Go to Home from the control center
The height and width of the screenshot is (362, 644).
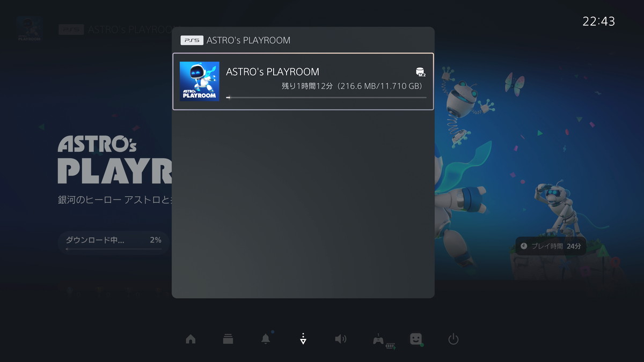click(191, 339)
